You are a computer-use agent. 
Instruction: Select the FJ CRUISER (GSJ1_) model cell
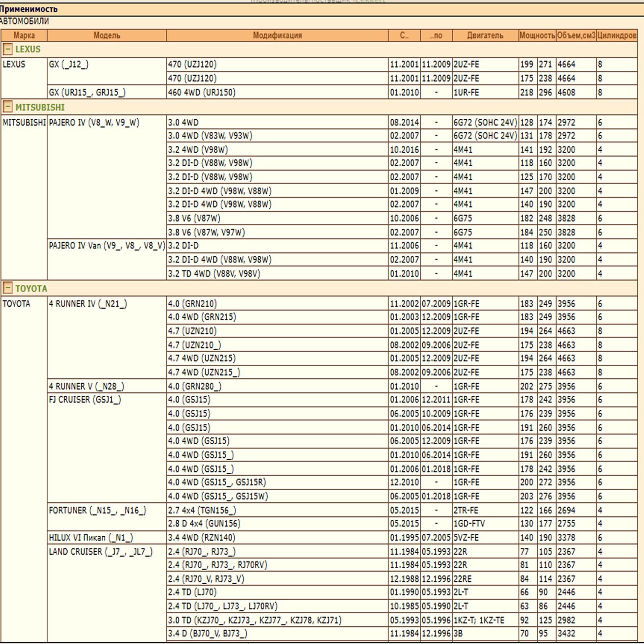click(x=85, y=400)
